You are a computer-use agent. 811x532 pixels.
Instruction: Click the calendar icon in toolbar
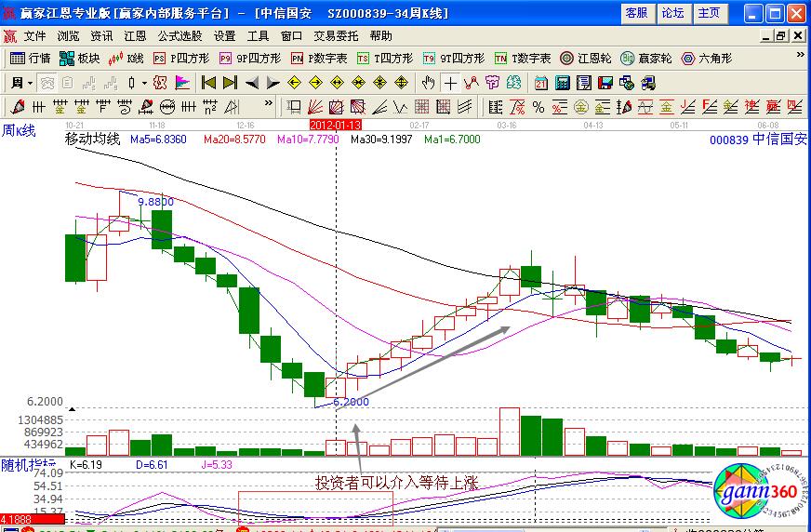click(x=541, y=82)
